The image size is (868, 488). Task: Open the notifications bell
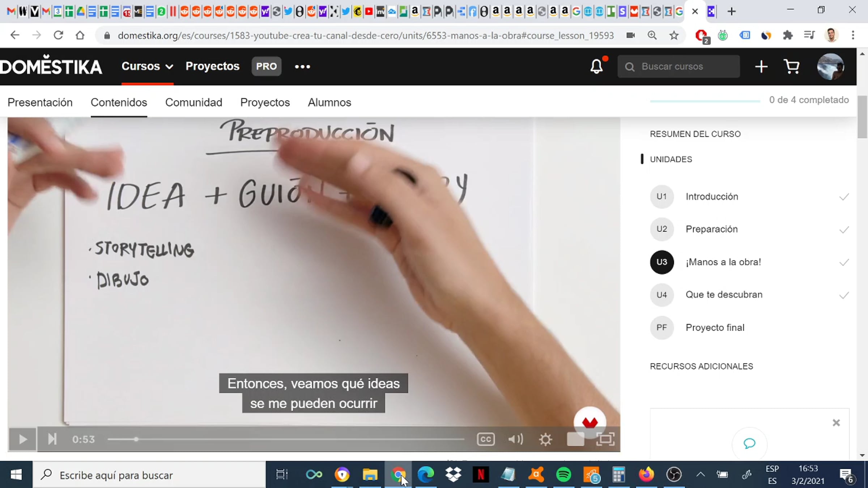[596, 67]
